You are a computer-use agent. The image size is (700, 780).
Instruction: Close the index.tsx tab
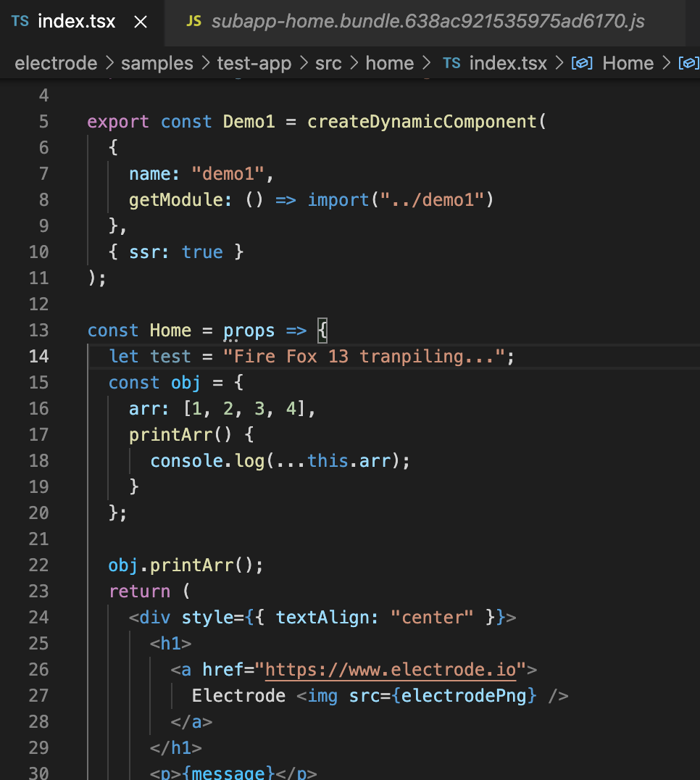click(140, 21)
